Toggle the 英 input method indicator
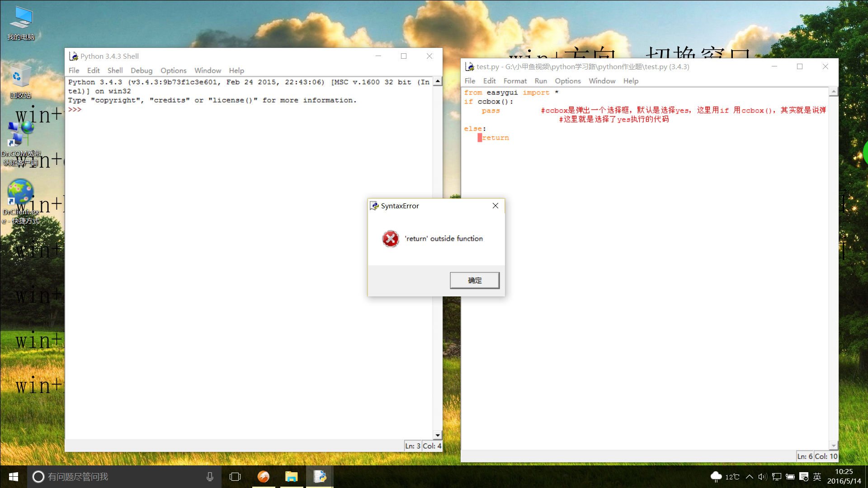868x488 pixels. click(x=817, y=477)
